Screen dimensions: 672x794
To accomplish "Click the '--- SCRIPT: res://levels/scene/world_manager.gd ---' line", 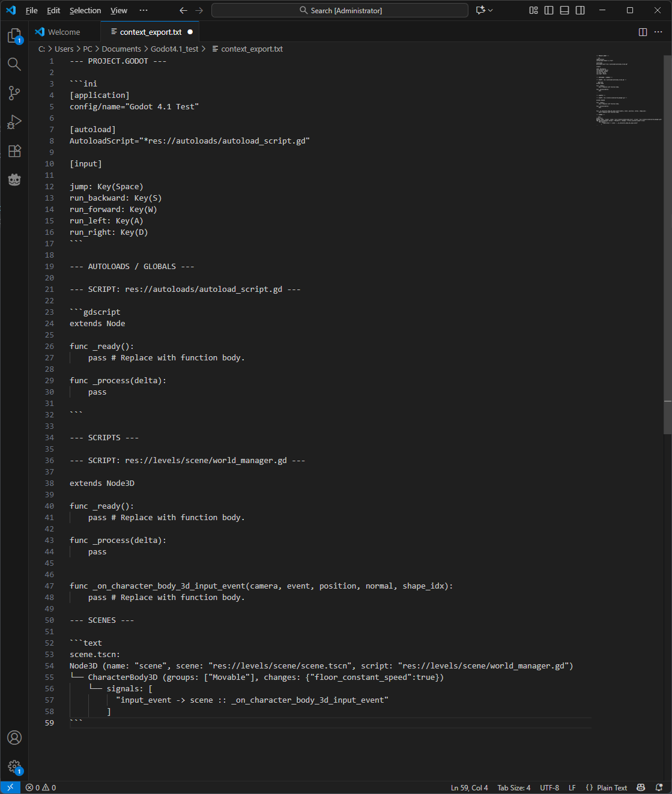I will coord(187,460).
